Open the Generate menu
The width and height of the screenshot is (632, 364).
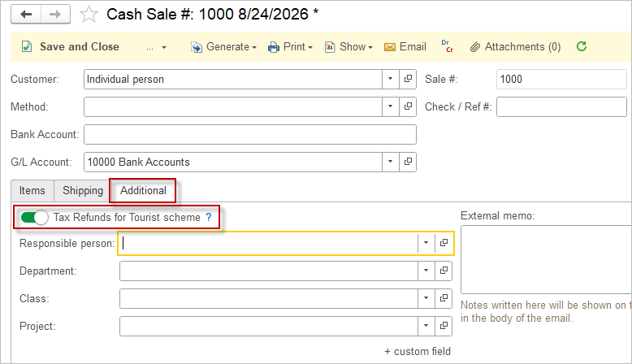tap(224, 47)
